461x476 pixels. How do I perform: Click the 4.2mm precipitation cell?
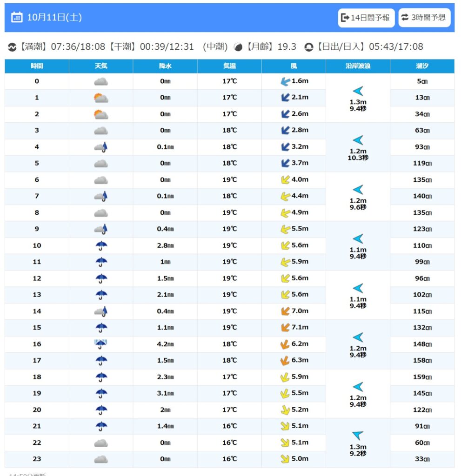coord(165,344)
